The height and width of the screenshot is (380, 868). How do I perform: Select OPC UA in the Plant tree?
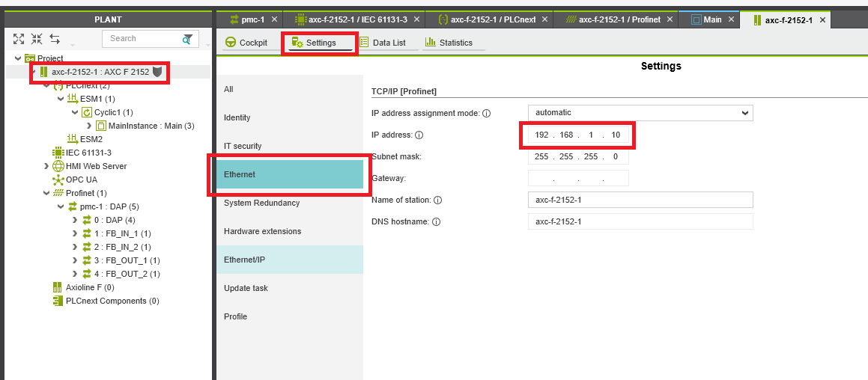81,180
